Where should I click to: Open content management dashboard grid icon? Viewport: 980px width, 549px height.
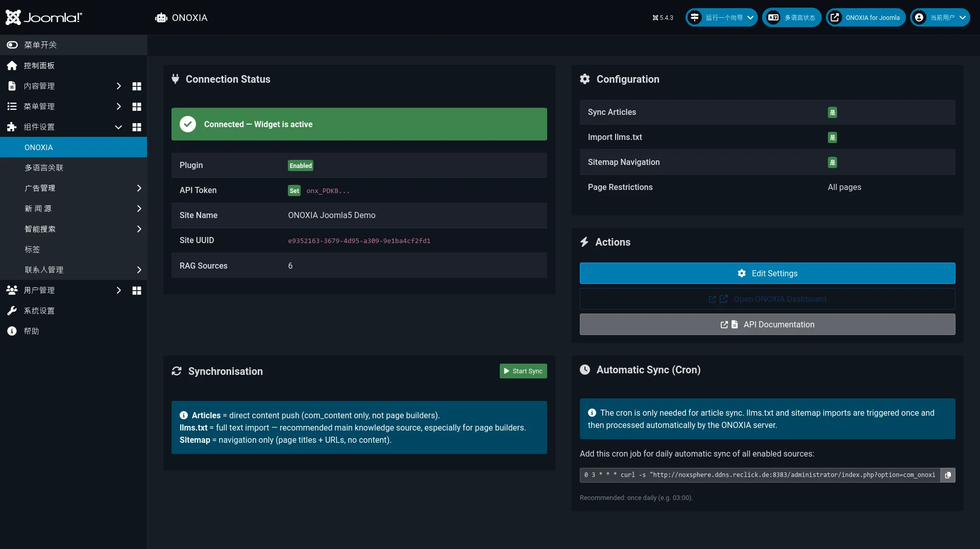click(x=137, y=86)
